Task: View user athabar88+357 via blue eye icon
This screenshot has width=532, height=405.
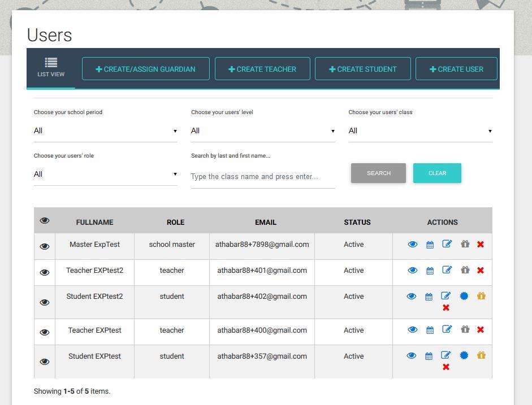Action: pyautogui.click(x=411, y=355)
